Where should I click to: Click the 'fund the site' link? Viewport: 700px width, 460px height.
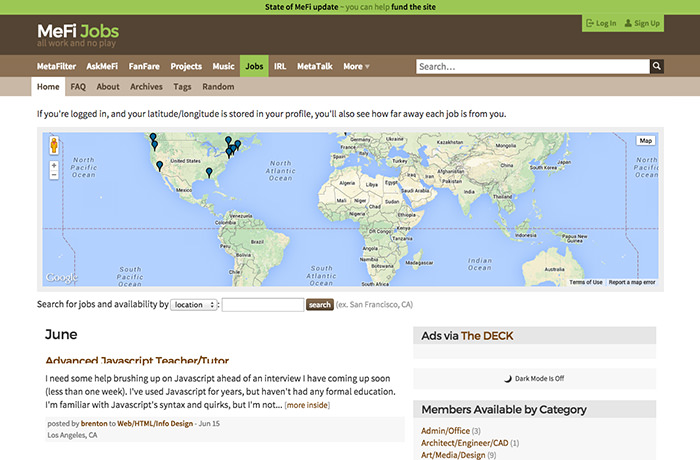pyautogui.click(x=413, y=7)
